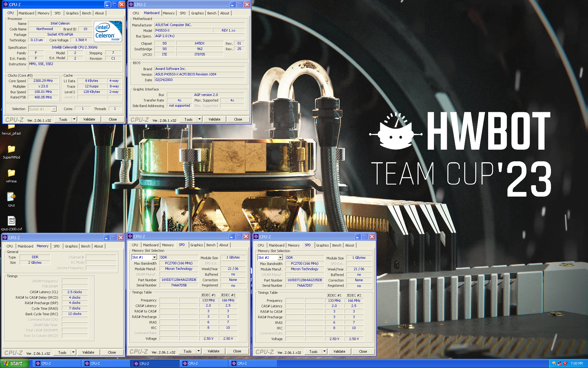Select the third CPU-Z taskbar button
Viewport: 588px width, 368px height.
pyautogui.click(x=155, y=363)
